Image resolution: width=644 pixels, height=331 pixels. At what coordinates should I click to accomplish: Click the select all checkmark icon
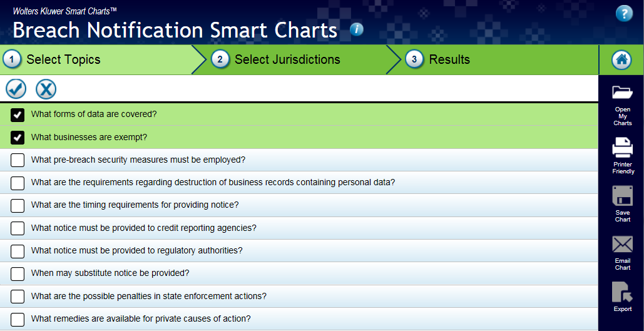[16, 89]
